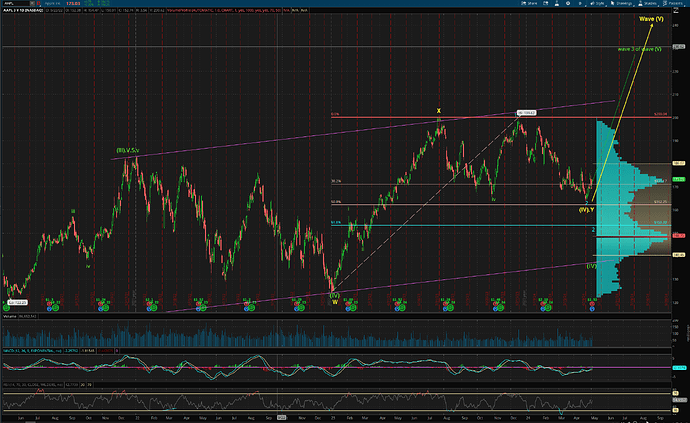Click the yellow X wave label at peak
Image resolution: width=690 pixels, height=423 pixels.
point(438,111)
